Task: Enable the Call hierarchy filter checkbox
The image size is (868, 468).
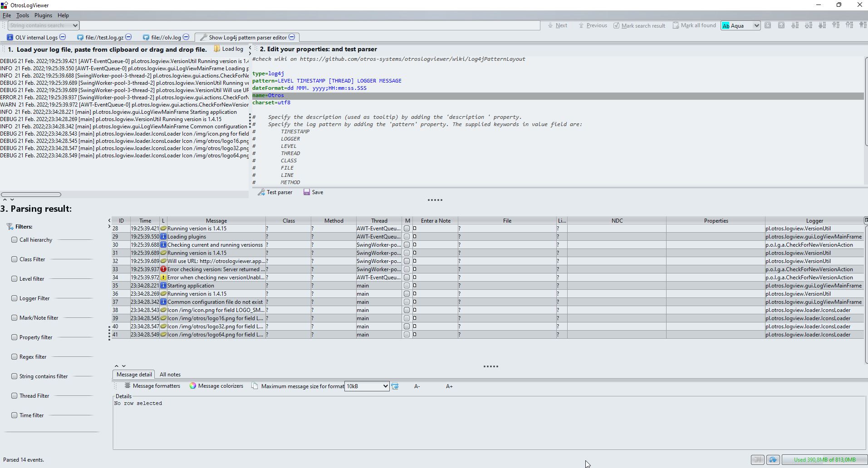Action: [15, 239]
